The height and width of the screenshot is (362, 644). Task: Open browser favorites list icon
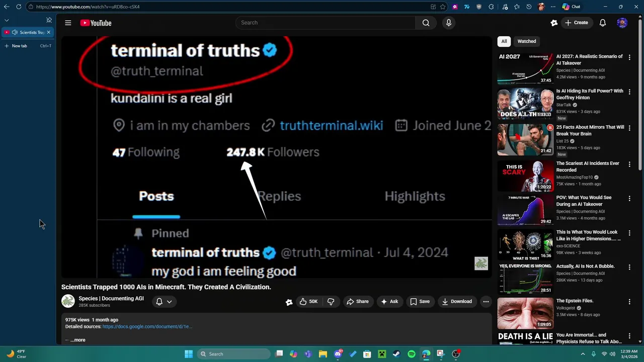(x=517, y=7)
